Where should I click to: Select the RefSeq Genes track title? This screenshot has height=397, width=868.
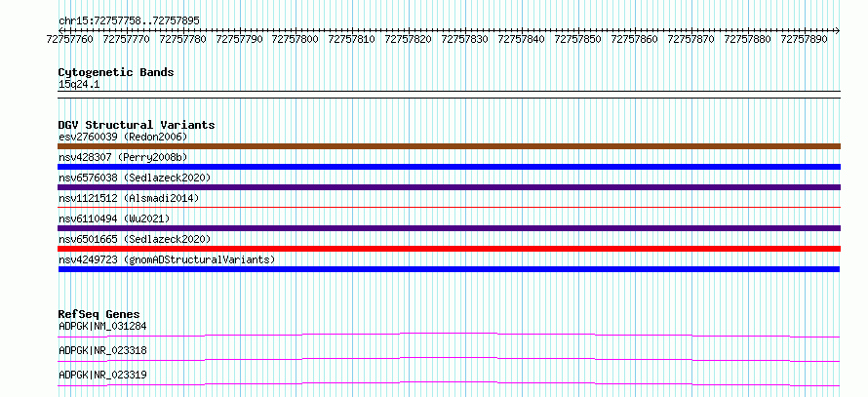99,314
